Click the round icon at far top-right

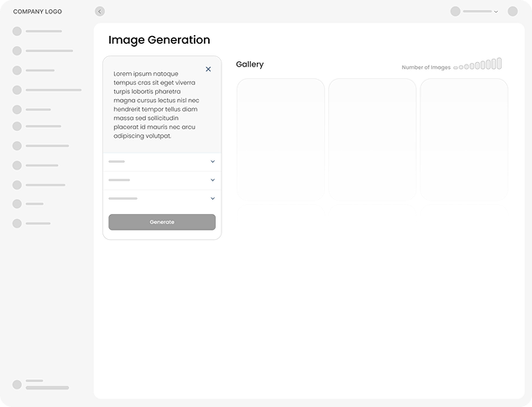[513, 12]
